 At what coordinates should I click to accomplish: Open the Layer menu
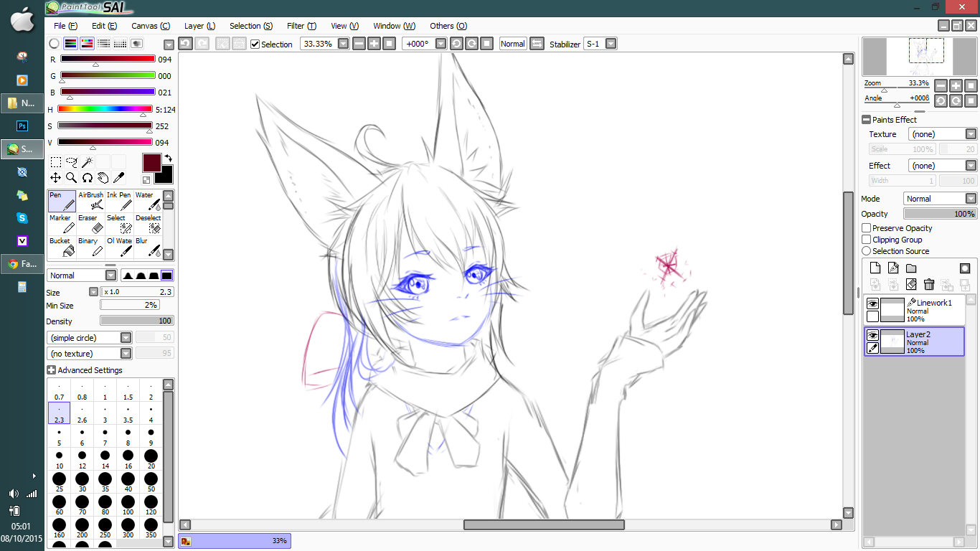[x=199, y=26]
